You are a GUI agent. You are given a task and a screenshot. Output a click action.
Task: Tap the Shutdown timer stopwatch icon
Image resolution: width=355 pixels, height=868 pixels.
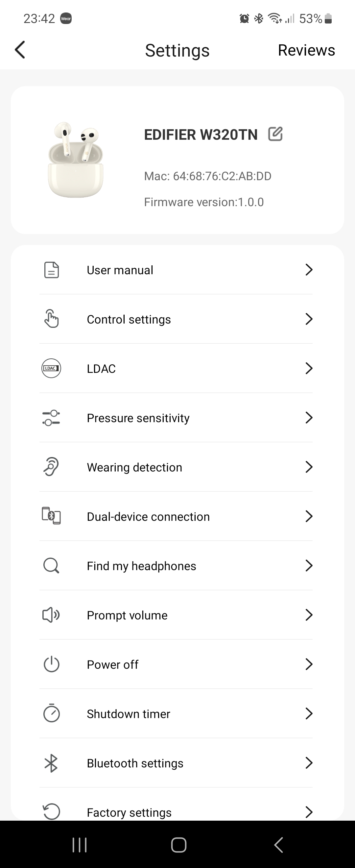pyautogui.click(x=51, y=713)
